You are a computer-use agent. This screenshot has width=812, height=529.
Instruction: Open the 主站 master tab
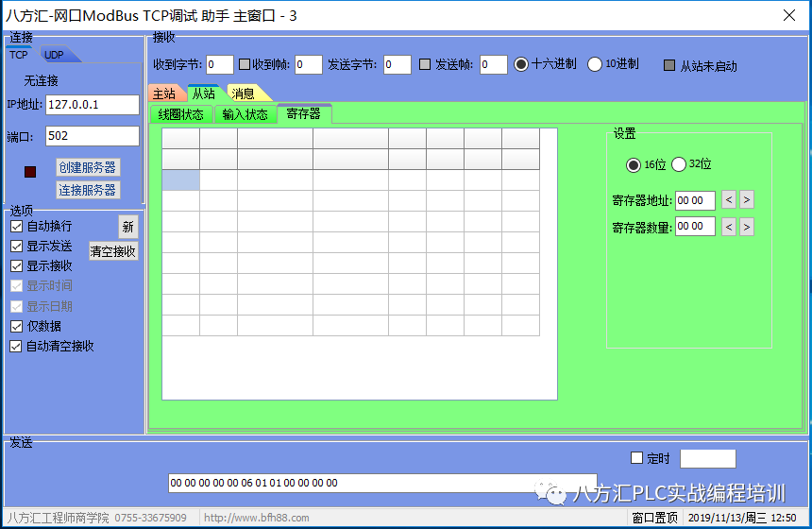click(163, 94)
